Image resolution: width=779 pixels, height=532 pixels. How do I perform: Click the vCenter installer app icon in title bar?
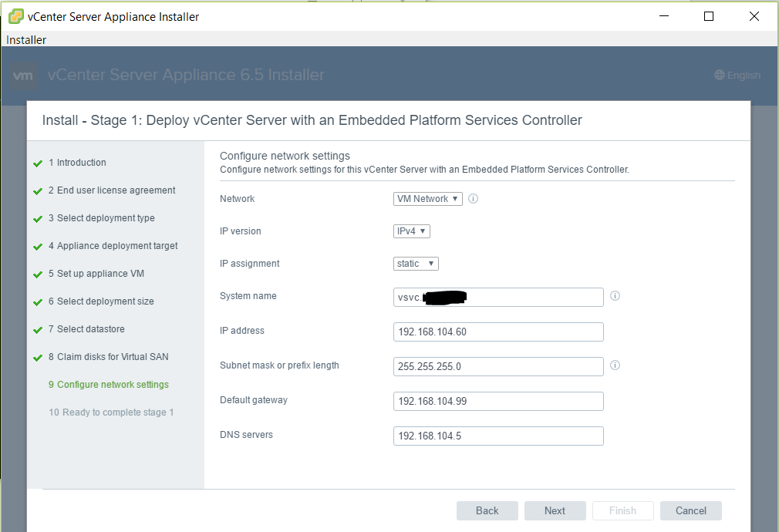pos(16,16)
